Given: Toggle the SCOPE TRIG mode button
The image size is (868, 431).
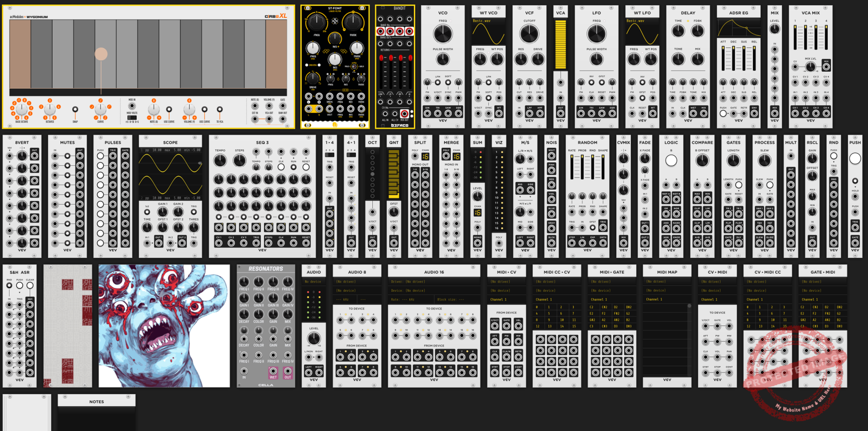Looking at the screenshot, I should pos(194,212).
